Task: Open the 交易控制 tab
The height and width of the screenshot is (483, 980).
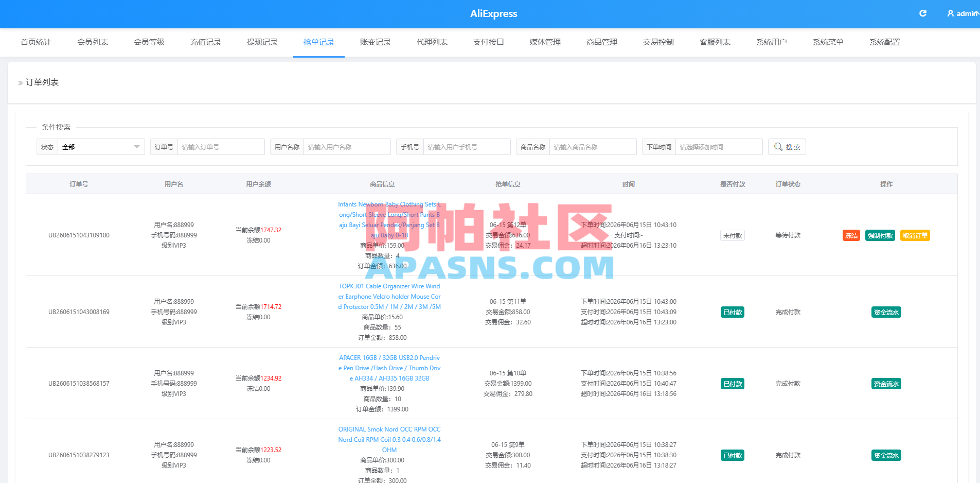Action: 658,42
